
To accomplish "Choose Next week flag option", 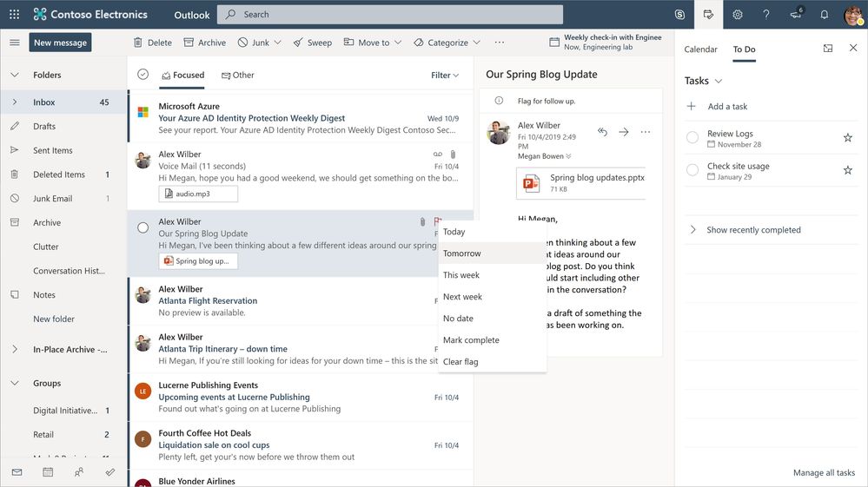I will (x=492, y=296).
